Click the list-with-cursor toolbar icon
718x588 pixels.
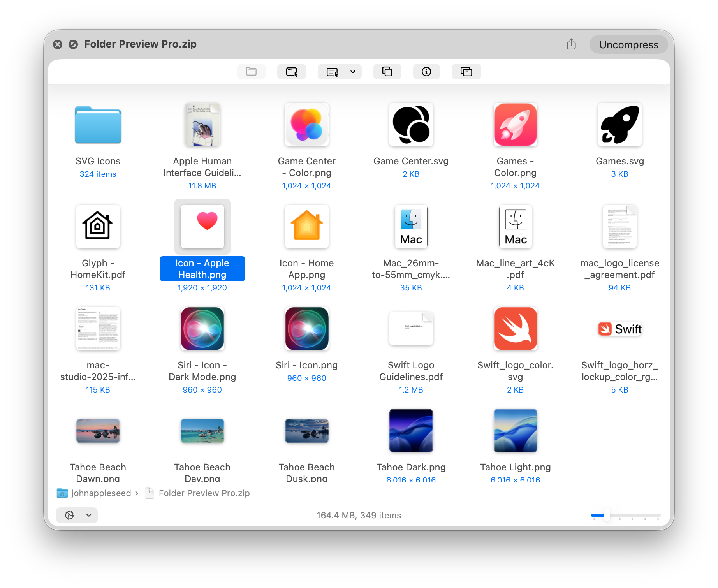tap(332, 72)
